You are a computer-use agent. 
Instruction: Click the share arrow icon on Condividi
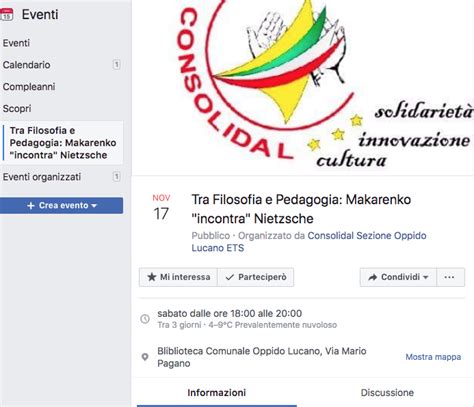click(x=373, y=277)
